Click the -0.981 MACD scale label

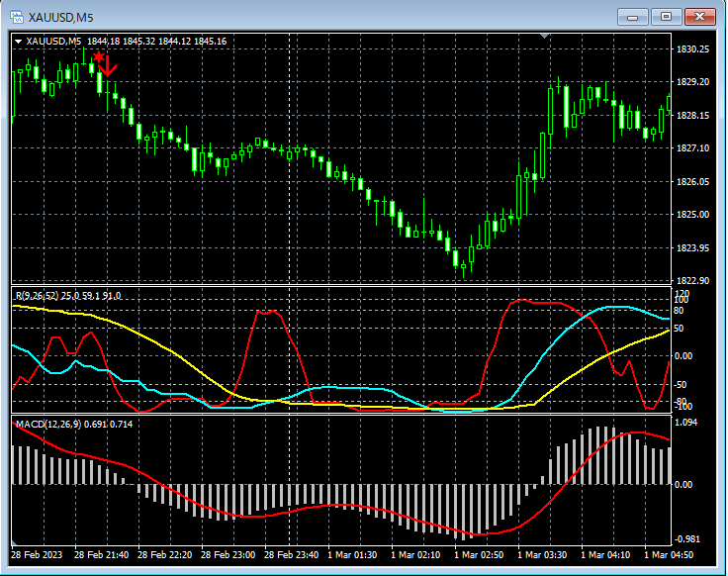pyautogui.click(x=689, y=539)
